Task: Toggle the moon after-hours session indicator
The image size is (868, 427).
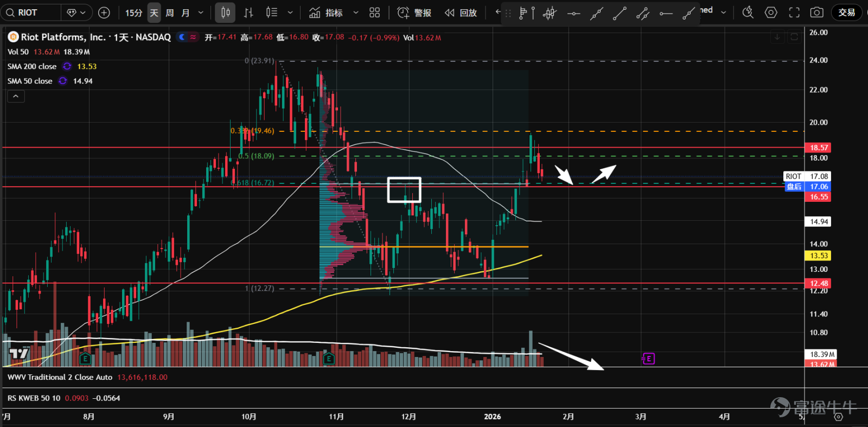Action: (x=182, y=37)
